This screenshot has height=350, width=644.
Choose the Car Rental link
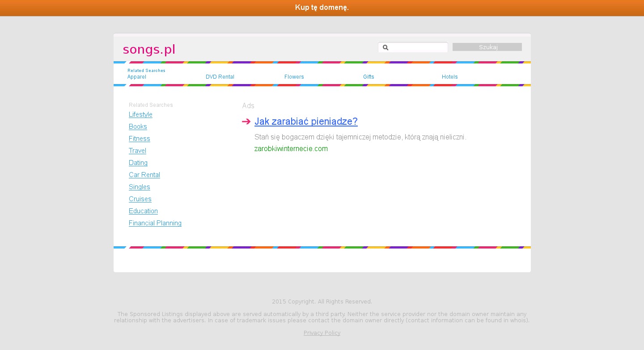click(144, 175)
